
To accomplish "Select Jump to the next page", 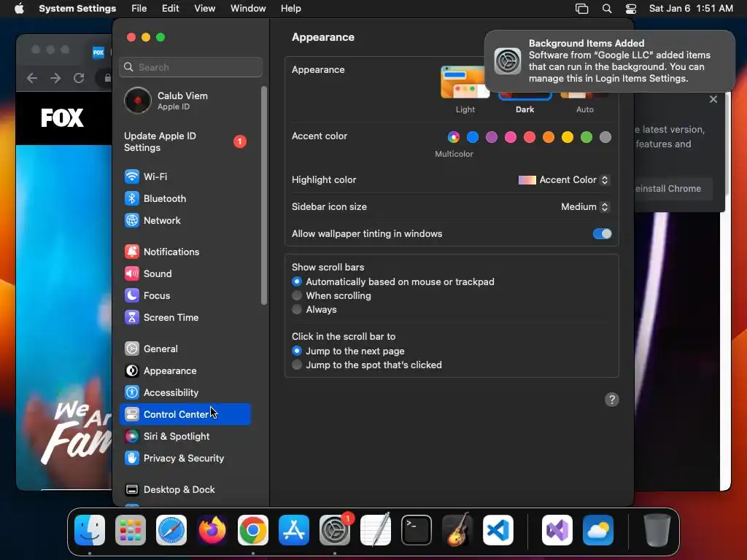I will tap(297, 351).
